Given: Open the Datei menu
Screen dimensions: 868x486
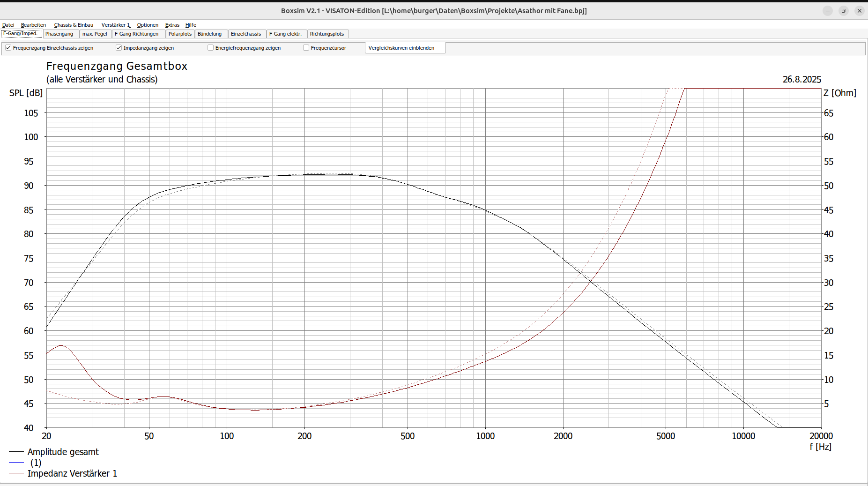Looking at the screenshot, I should tap(8, 25).
